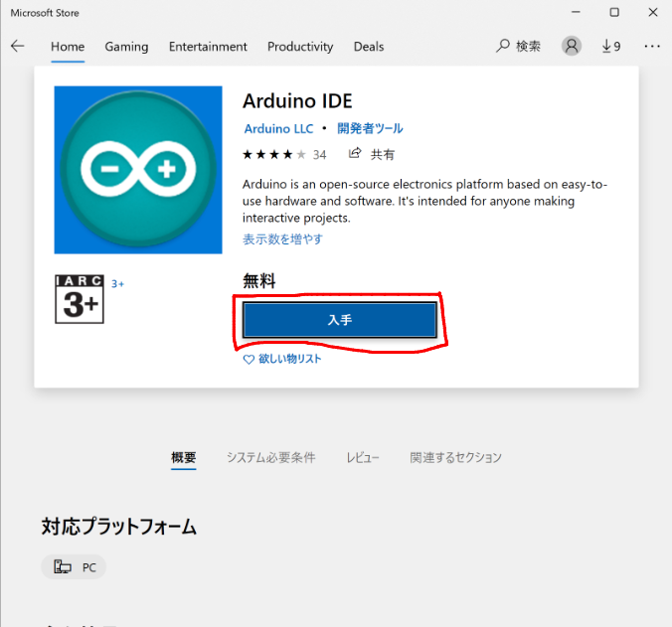Open downloads and updates (9)

pyautogui.click(x=611, y=46)
